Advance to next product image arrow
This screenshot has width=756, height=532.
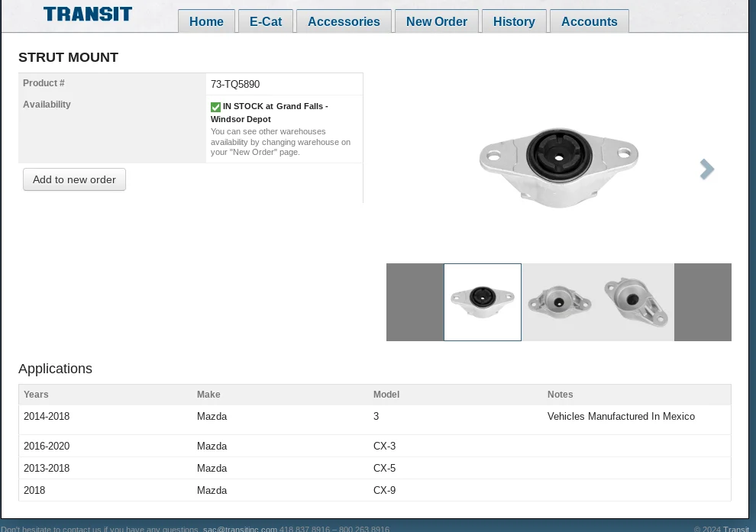point(707,169)
